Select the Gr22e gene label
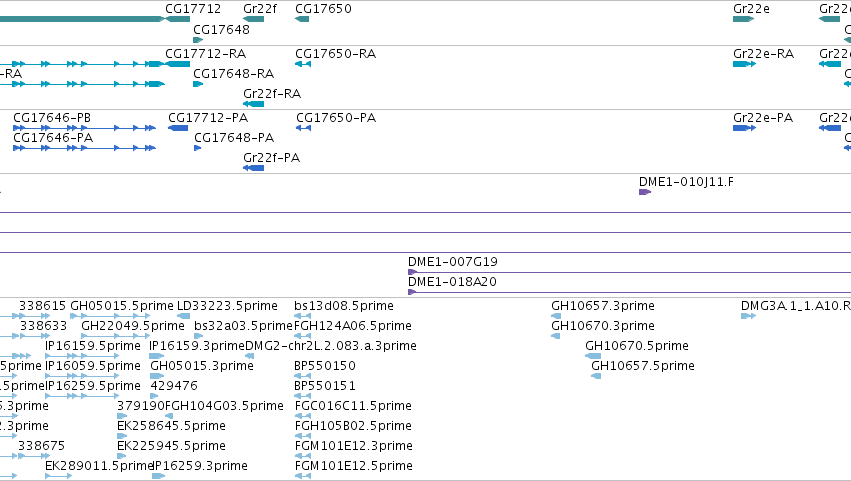Viewport: 851px width, 481px height. tap(751, 9)
